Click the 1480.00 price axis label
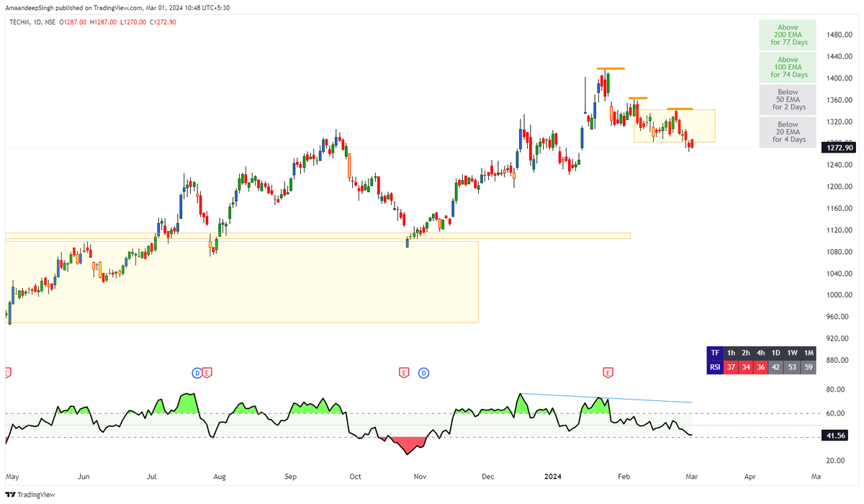 (840, 35)
